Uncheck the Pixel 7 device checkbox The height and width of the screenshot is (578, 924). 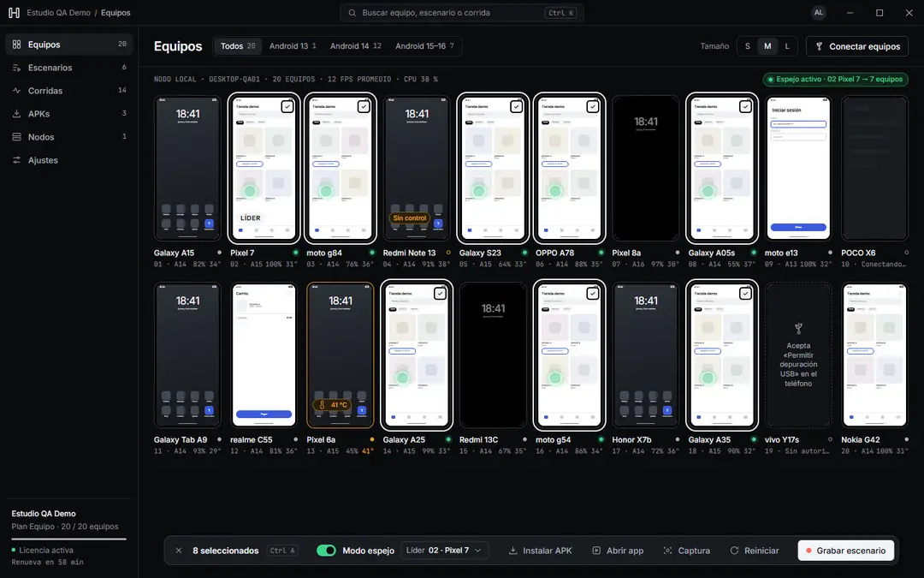click(287, 106)
